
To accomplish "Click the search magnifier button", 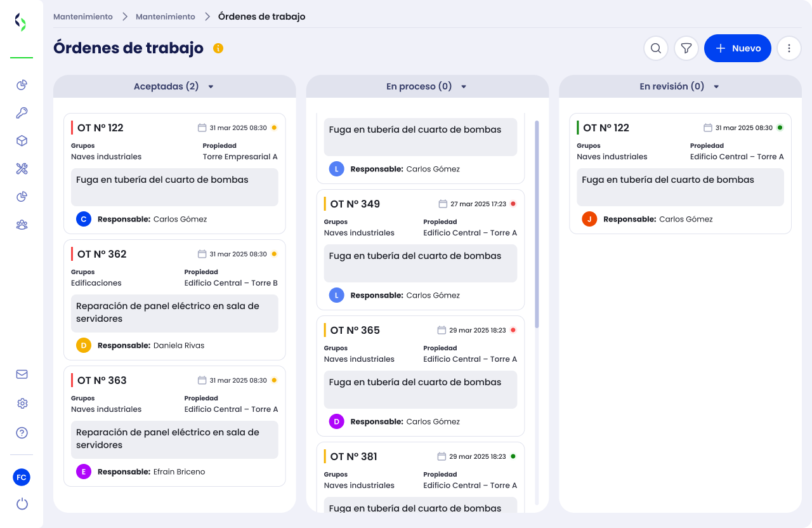I will point(656,48).
